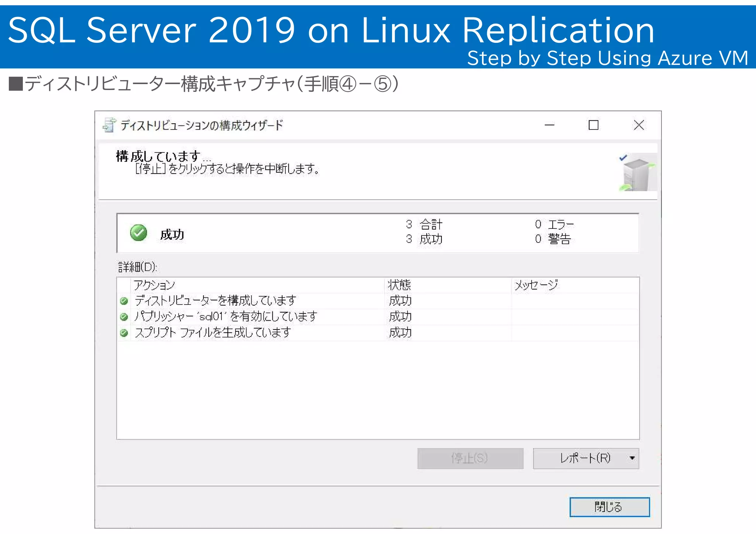
Task: Click the ディストリビューションの構成ウィザード title text
Action: pos(202,125)
